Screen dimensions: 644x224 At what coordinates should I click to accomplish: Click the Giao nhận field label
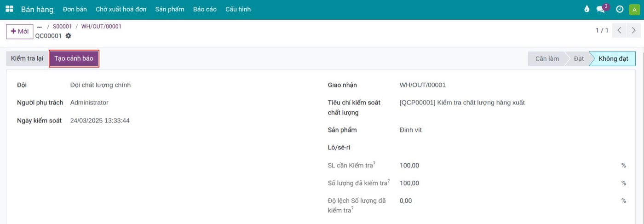342,85
